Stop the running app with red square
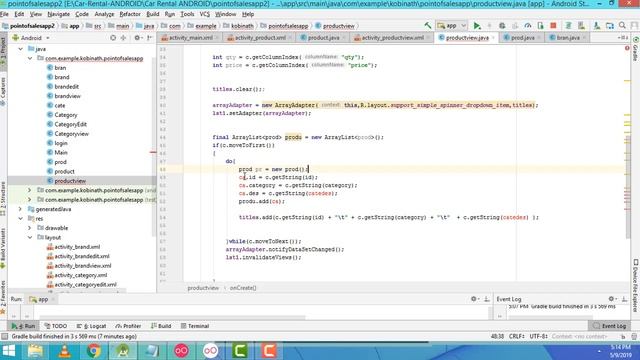The width and height of the screenshot is (640, 360). click(553, 26)
